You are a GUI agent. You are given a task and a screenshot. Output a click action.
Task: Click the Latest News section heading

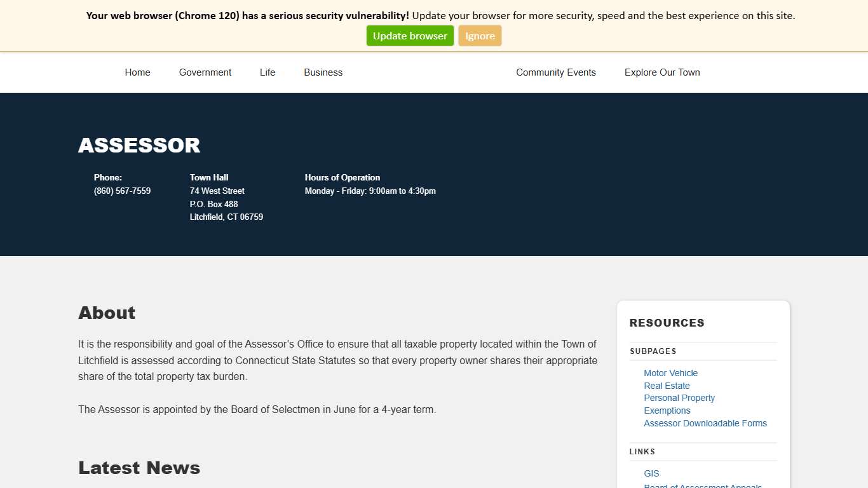click(x=139, y=468)
